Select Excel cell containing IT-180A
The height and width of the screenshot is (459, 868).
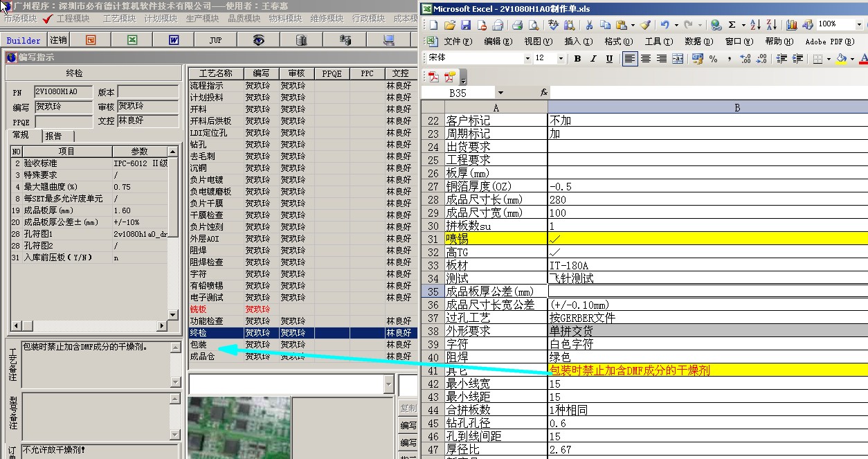pyautogui.click(x=707, y=265)
